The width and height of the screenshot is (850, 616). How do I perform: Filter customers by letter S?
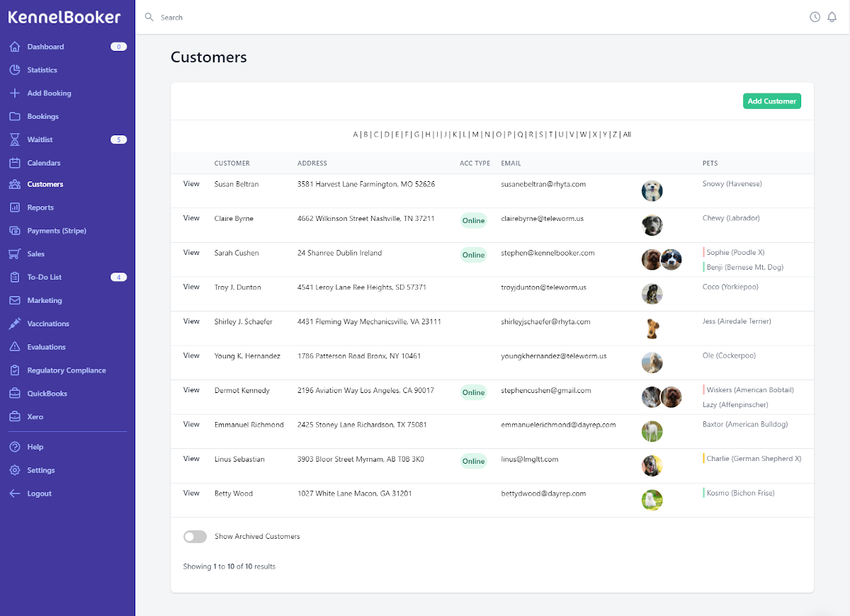(541, 135)
